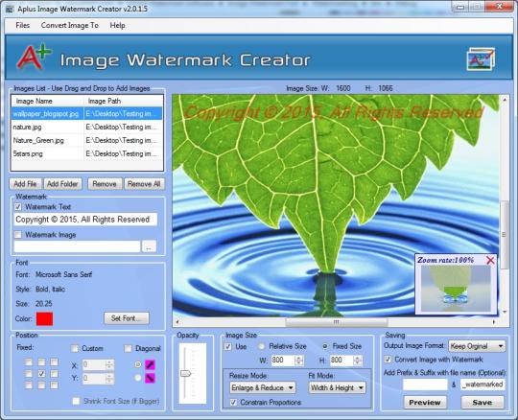Click the zoom preview thumbnail
The image size is (518, 420).
click(x=456, y=289)
